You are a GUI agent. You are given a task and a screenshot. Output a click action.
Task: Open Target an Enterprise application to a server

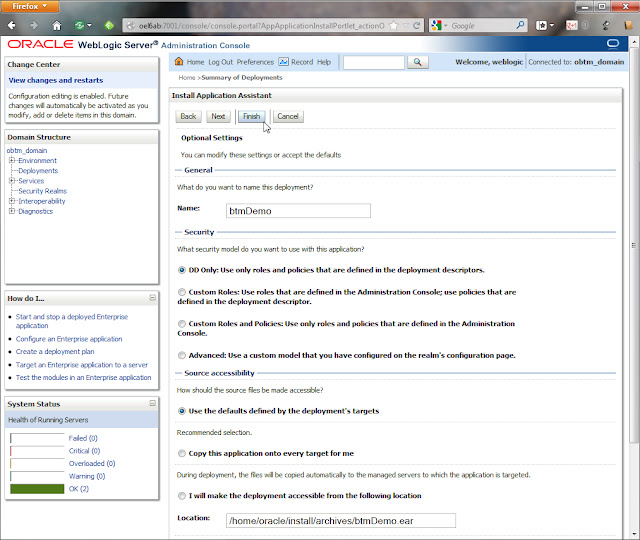tap(82, 365)
